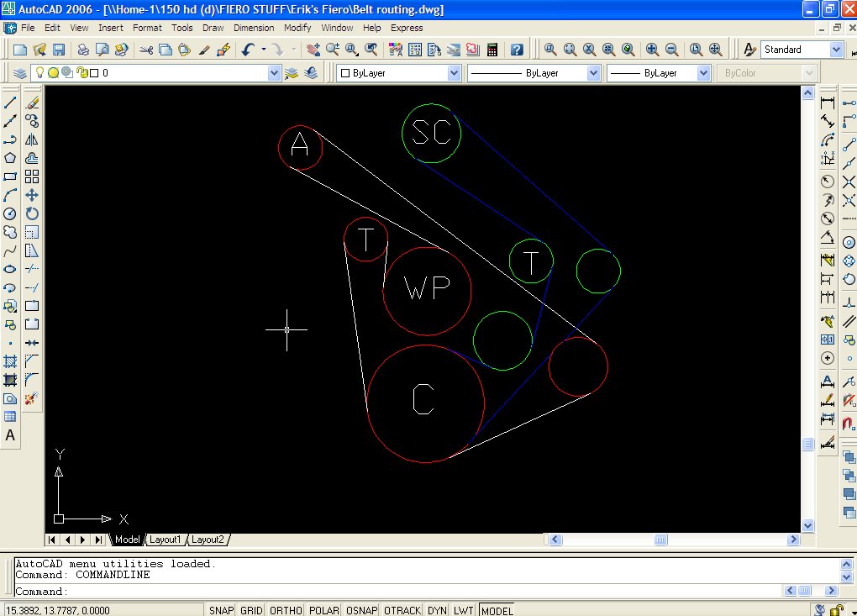Toggle GRID display in status bar

[x=251, y=610]
